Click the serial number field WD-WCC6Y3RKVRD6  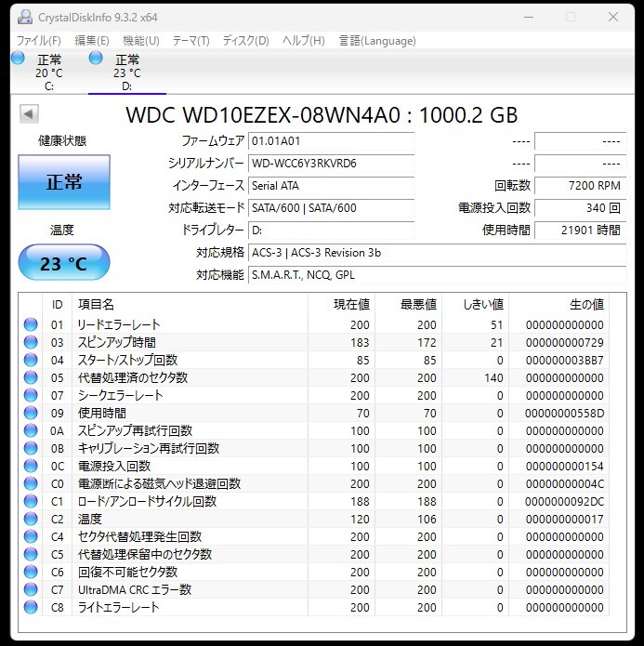click(331, 164)
